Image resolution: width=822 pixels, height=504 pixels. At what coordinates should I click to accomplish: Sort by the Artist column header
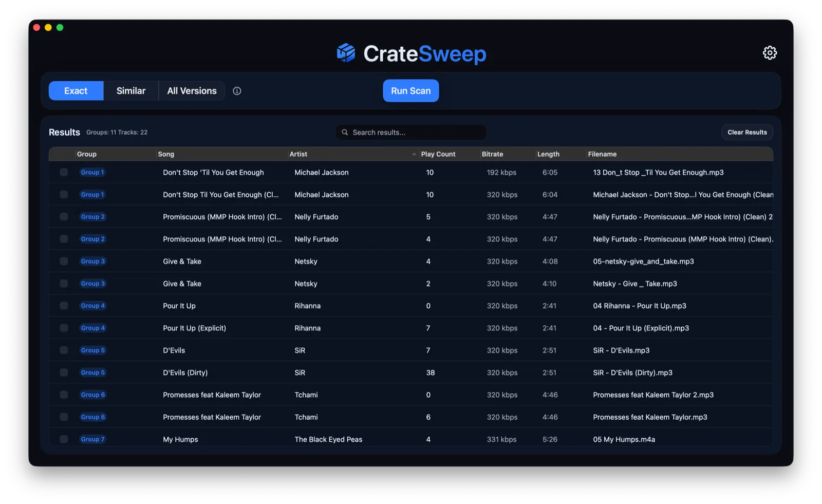point(298,154)
